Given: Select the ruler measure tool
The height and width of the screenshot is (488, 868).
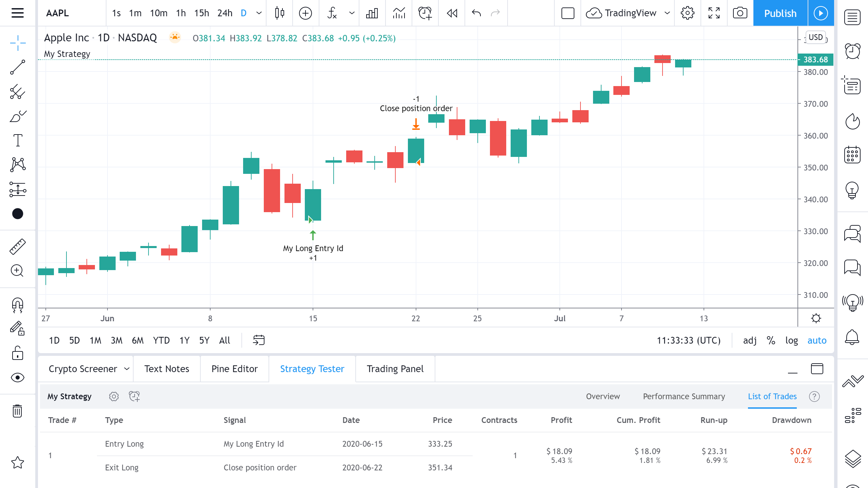Looking at the screenshot, I should click(18, 246).
